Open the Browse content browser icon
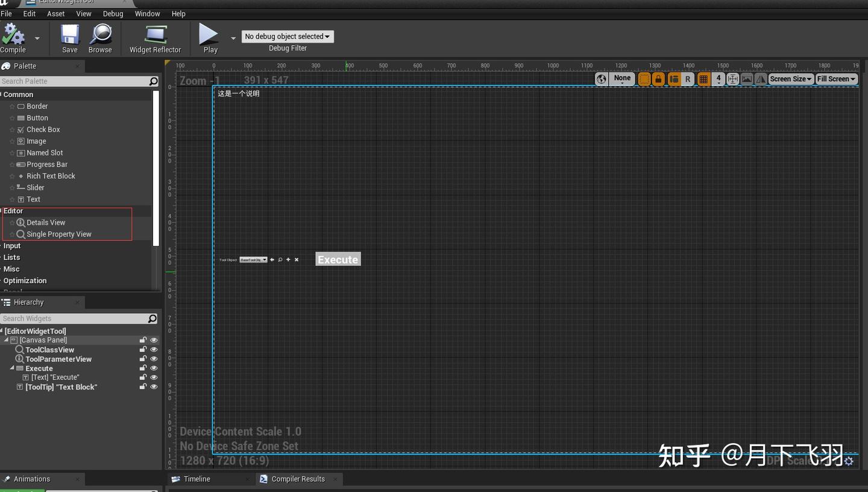 [x=100, y=36]
